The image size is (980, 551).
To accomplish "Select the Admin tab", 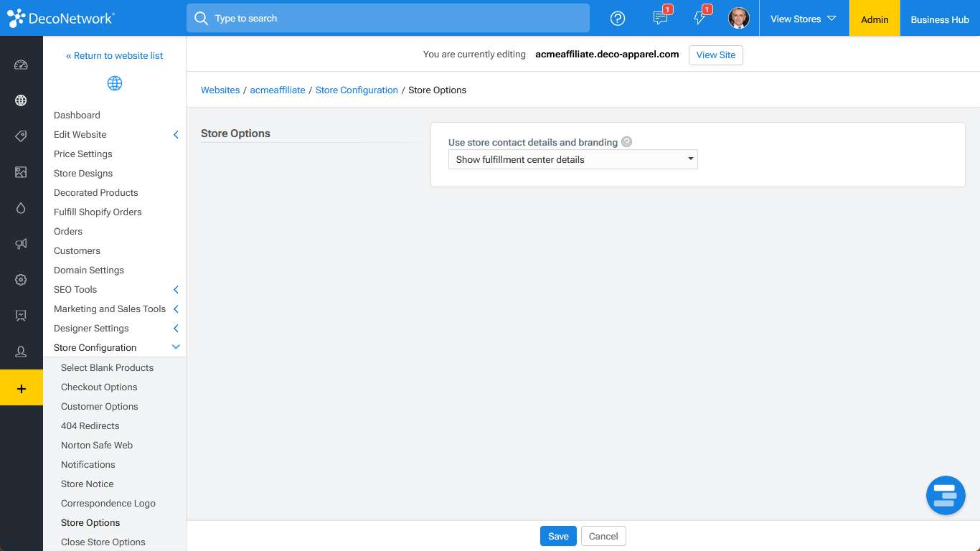I will click(x=874, y=19).
